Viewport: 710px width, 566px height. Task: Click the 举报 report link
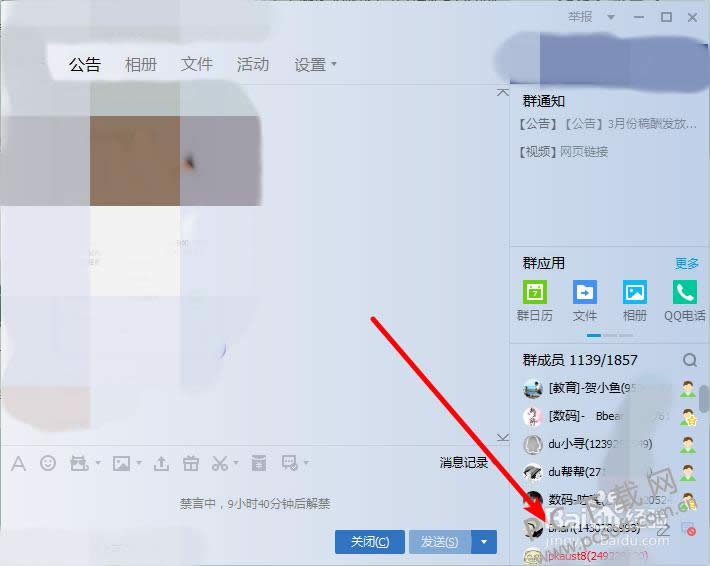click(580, 17)
